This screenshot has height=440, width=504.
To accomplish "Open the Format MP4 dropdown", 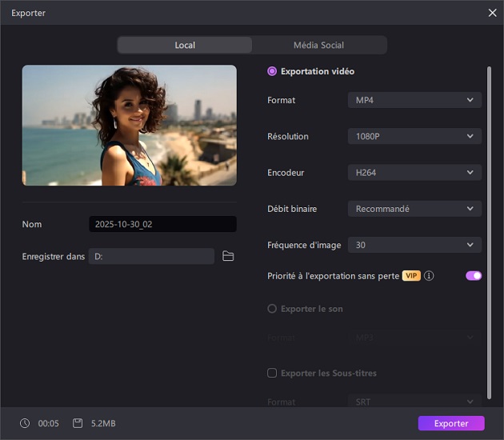I will 414,100.
